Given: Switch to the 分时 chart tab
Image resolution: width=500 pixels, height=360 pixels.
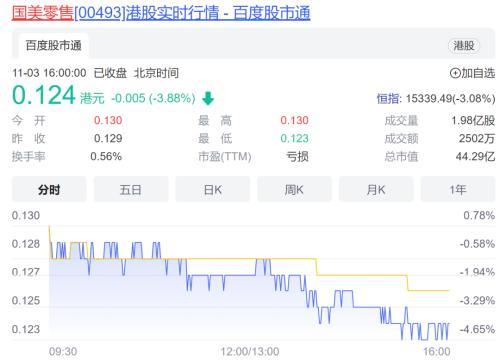Looking at the screenshot, I should coord(49,190).
